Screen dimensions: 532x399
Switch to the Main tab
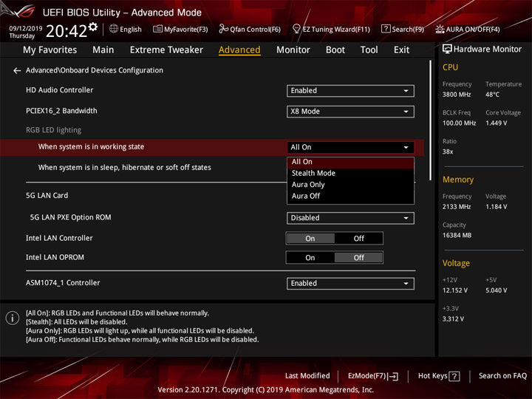(103, 50)
